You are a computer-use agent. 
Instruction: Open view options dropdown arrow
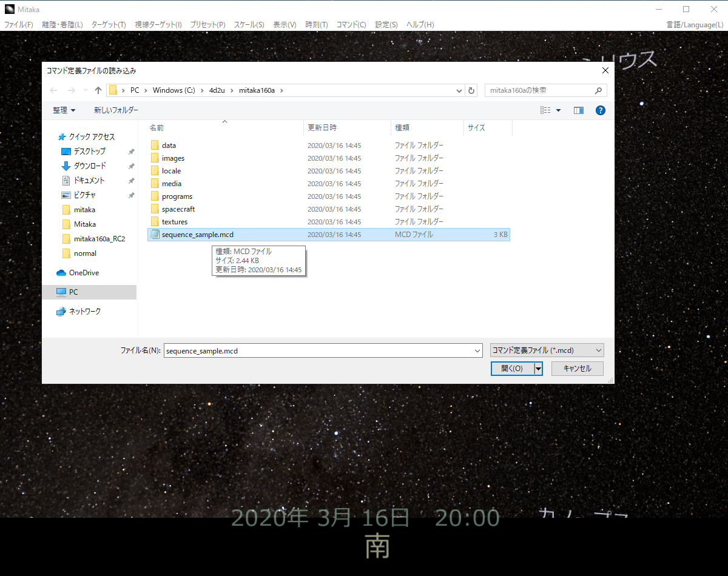pyautogui.click(x=559, y=110)
